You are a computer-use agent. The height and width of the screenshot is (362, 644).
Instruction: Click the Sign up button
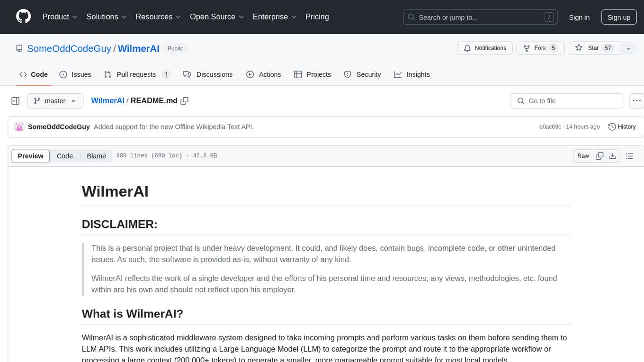click(x=619, y=17)
